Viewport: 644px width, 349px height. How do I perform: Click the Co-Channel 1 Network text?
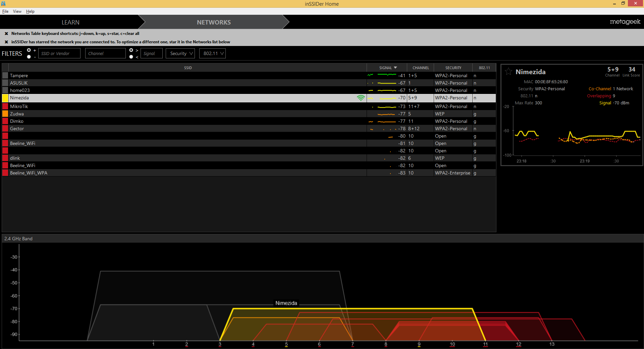611,89
